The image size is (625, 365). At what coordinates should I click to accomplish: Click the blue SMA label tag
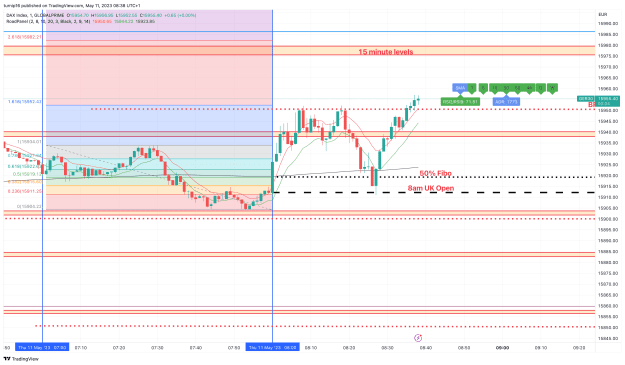[460, 88]
